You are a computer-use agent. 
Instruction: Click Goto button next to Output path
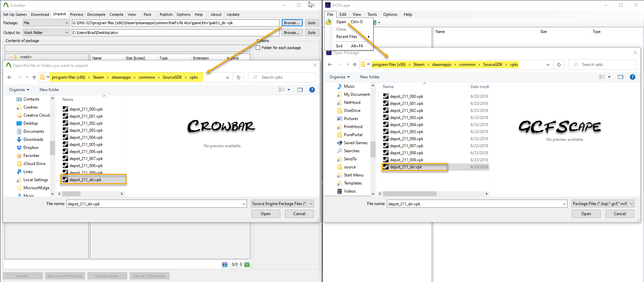click(312, 33)
